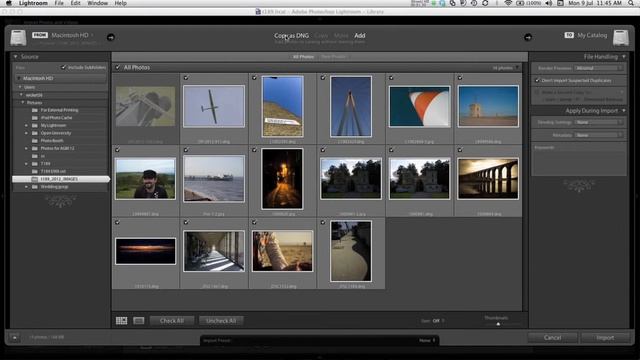Select the colonnade corridor photo thumbnail

click(214, 251)
